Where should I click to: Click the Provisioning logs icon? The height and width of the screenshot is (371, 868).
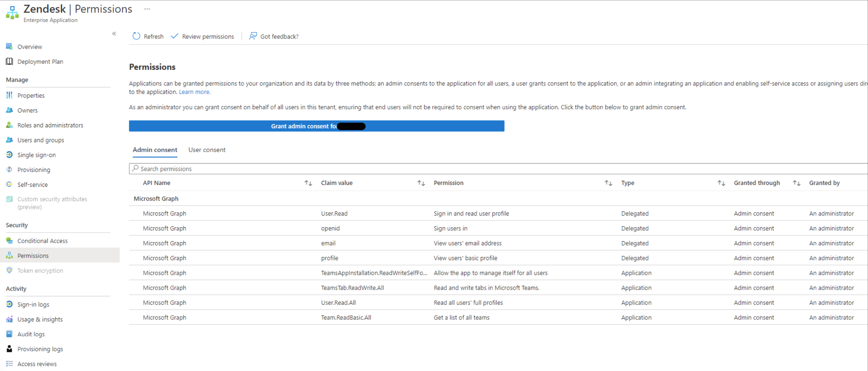(x=9, y=349)
